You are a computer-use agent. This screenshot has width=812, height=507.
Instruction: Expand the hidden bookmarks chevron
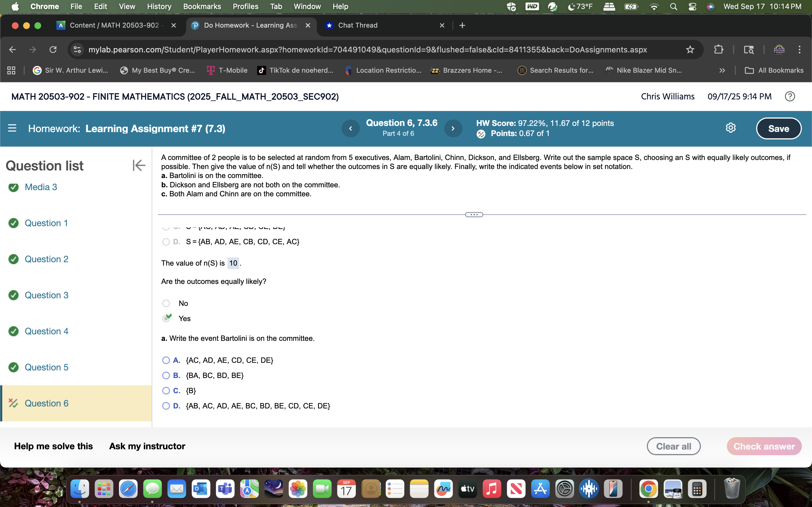[722, 70]
